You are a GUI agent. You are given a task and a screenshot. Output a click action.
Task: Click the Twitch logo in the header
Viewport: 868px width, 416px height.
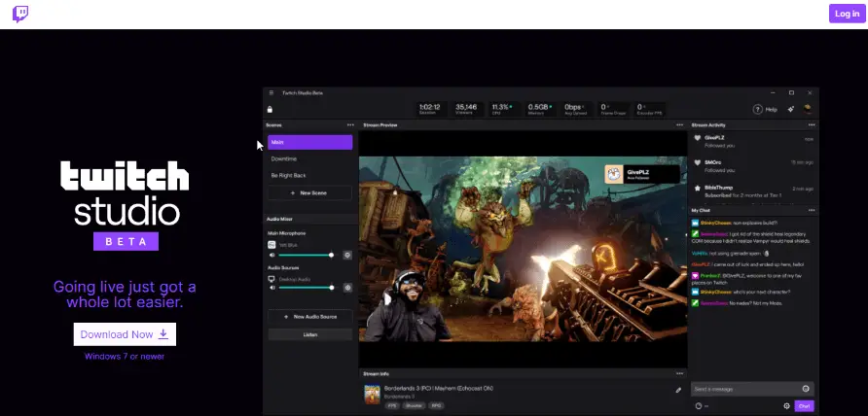[20, 14]
